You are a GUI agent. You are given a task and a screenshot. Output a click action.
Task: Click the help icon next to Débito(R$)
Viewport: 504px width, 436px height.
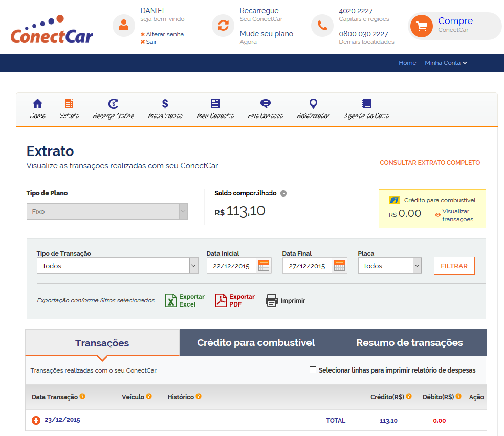[x=458, y=396]
